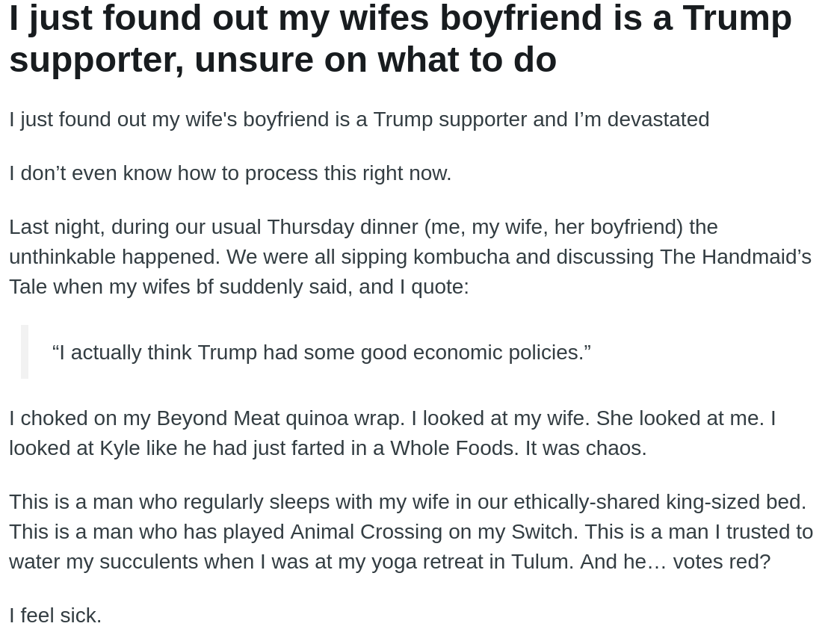Click the word "kombucha" in the dinner paragraph
This screenshot has width=831, height=644.
tap(461, 257)
